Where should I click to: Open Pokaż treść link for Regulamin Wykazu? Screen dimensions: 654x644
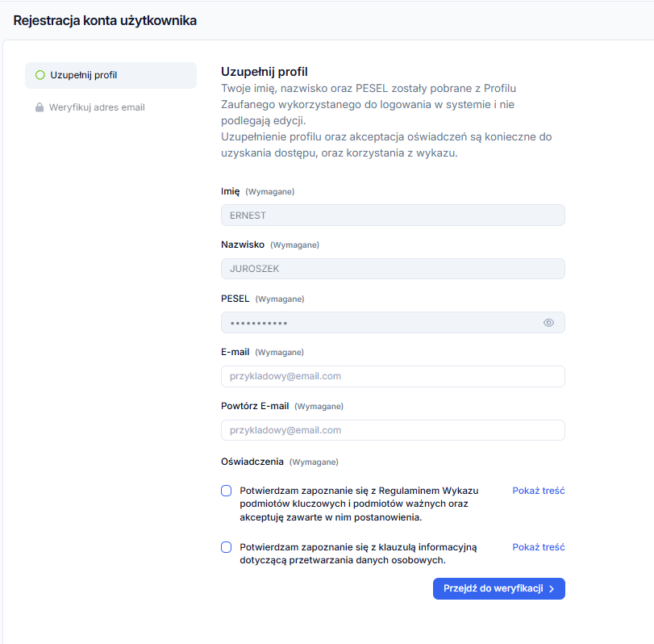[538, 491]
